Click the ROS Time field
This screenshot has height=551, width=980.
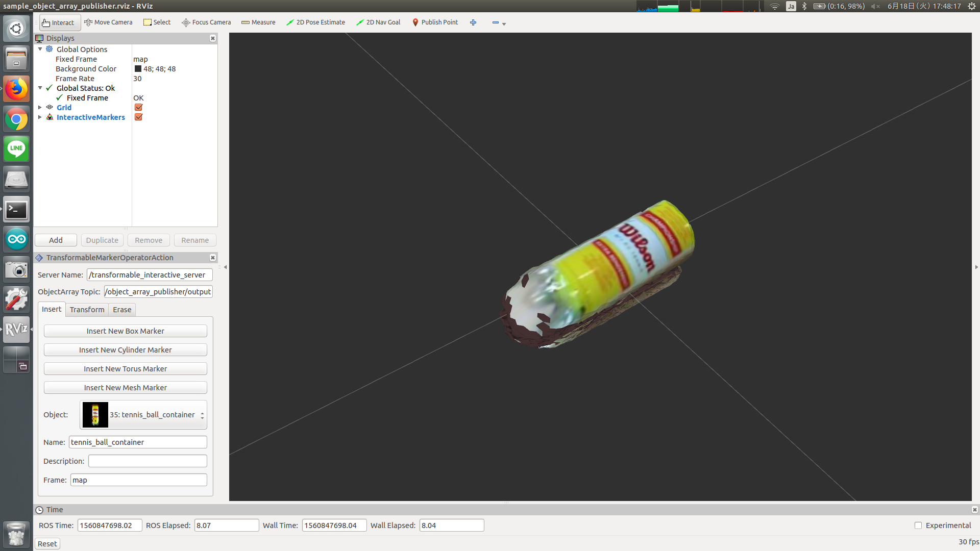(110, 525)
